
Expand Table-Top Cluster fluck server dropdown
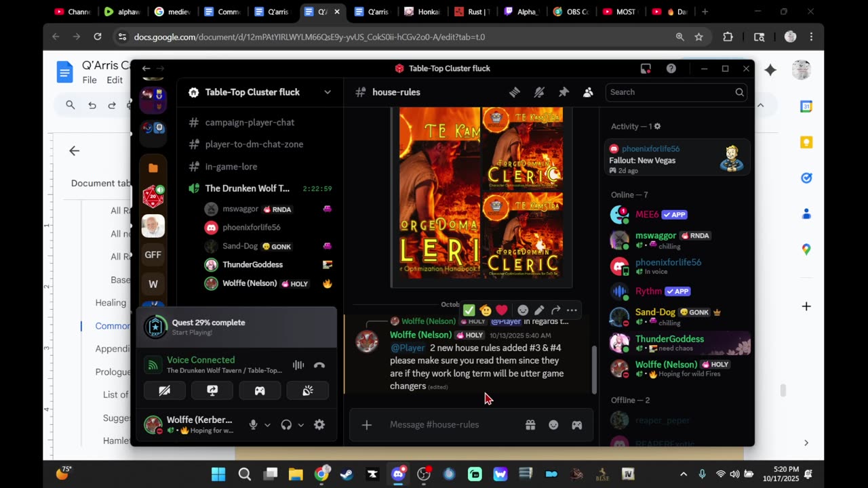tap(328, 92)
